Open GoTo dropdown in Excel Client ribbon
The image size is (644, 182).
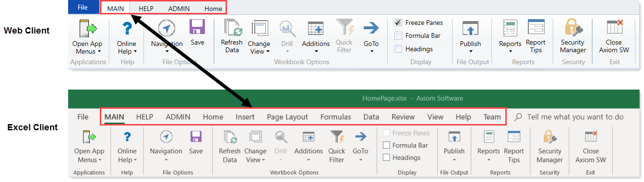point(360,155)
